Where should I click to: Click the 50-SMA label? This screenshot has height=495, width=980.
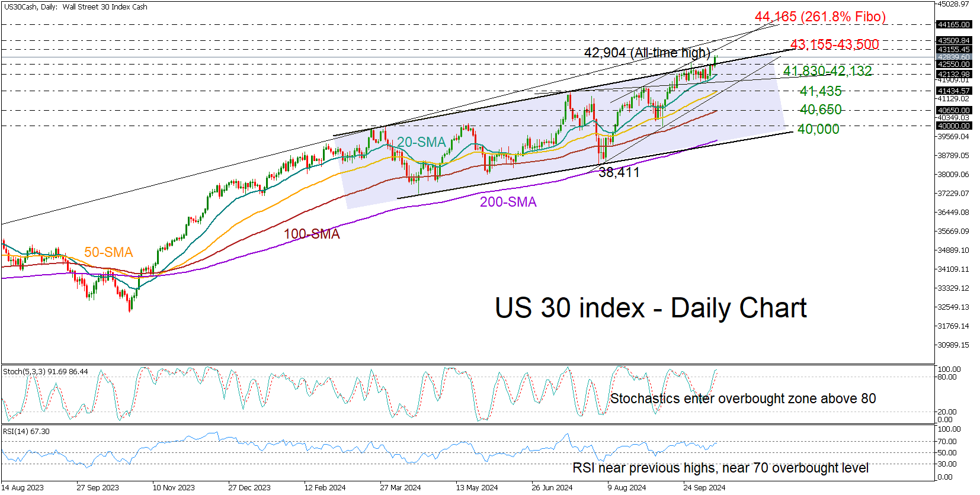[108, 252]
